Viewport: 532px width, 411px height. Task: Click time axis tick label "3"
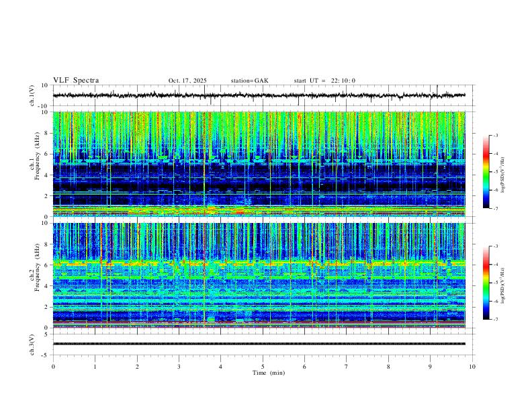point(179,367)
